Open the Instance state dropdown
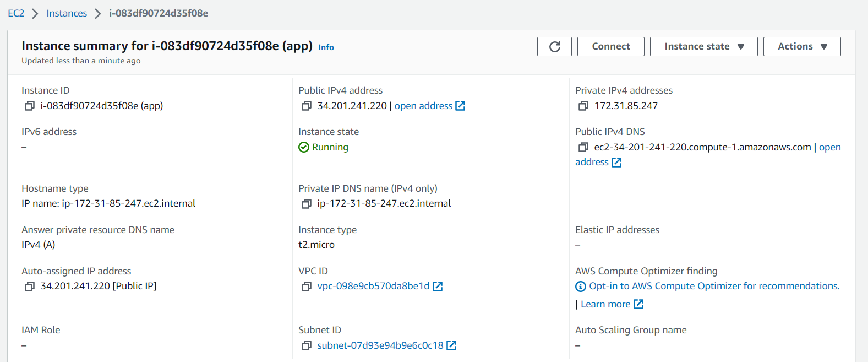Screen dimensions: 868x362 pos(703,47)
